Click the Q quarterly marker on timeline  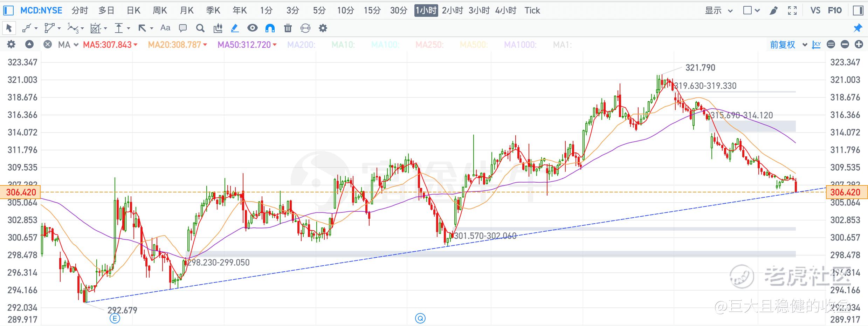[420, 318]
